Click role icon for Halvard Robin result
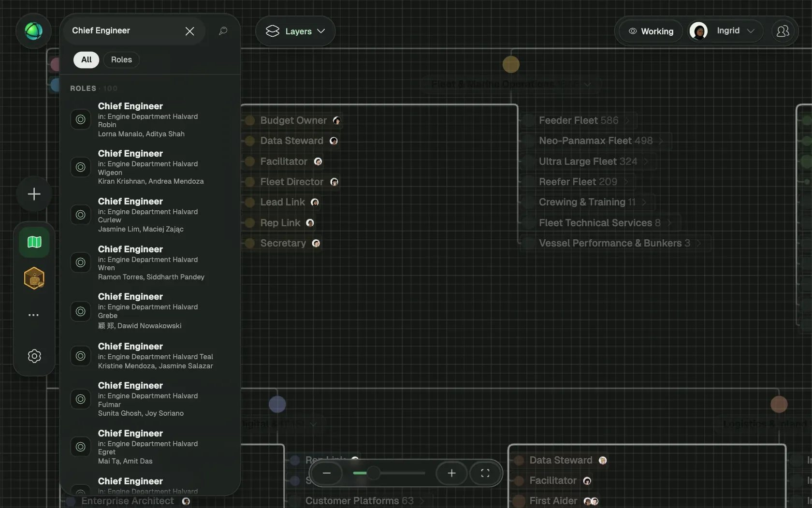Screen dimensions: 812x508 tap(81, 119)
